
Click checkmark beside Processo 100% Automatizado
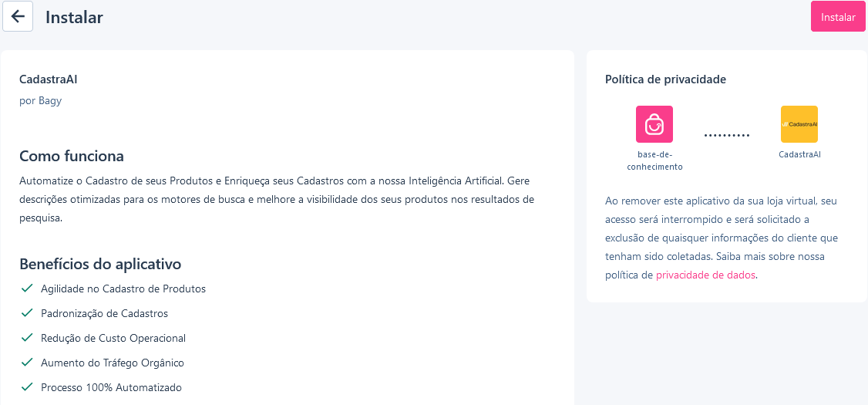click(x=26, y=386)
